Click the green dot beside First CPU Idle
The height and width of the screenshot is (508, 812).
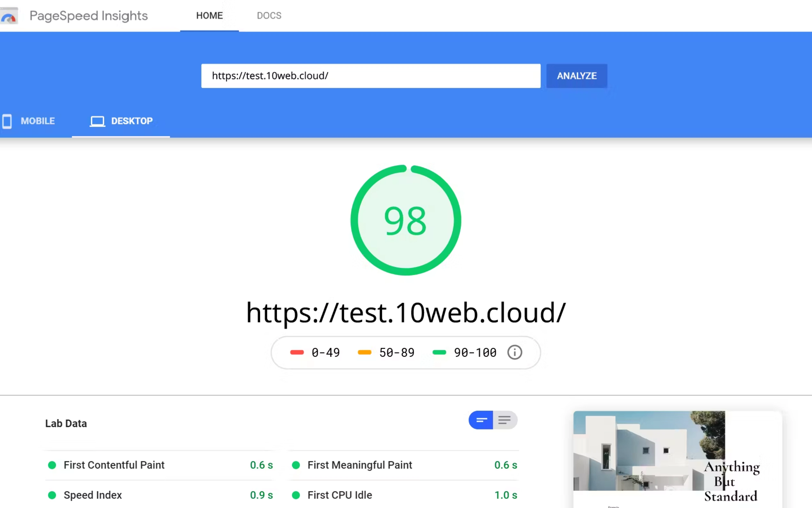click(296, 495)
